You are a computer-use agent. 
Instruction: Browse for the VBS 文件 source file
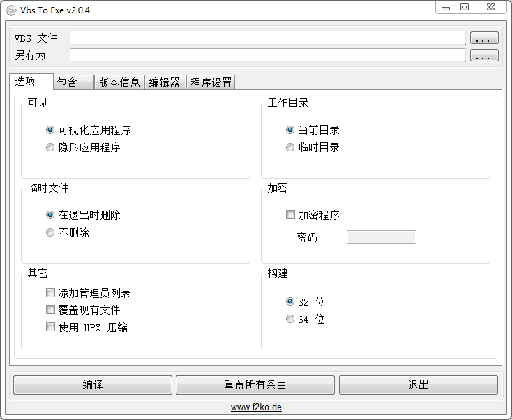(483, 38)
